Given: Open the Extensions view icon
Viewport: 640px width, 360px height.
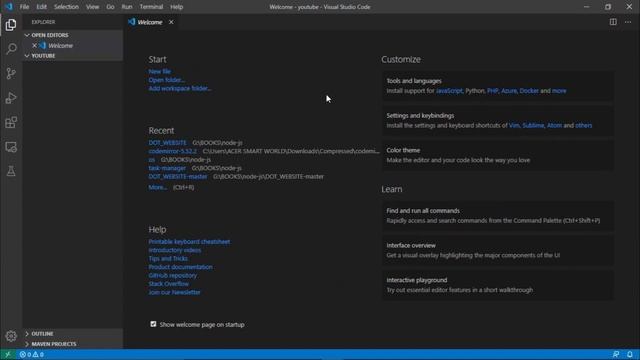Looking at the screenshot, I should tap(11, 122).
